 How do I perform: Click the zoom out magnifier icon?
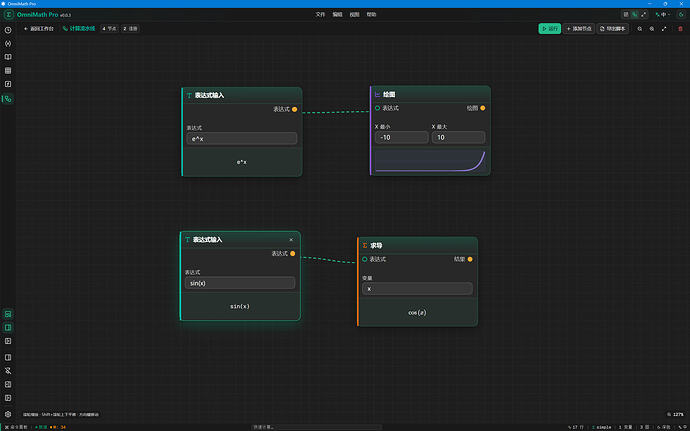(x=640, y=29)
